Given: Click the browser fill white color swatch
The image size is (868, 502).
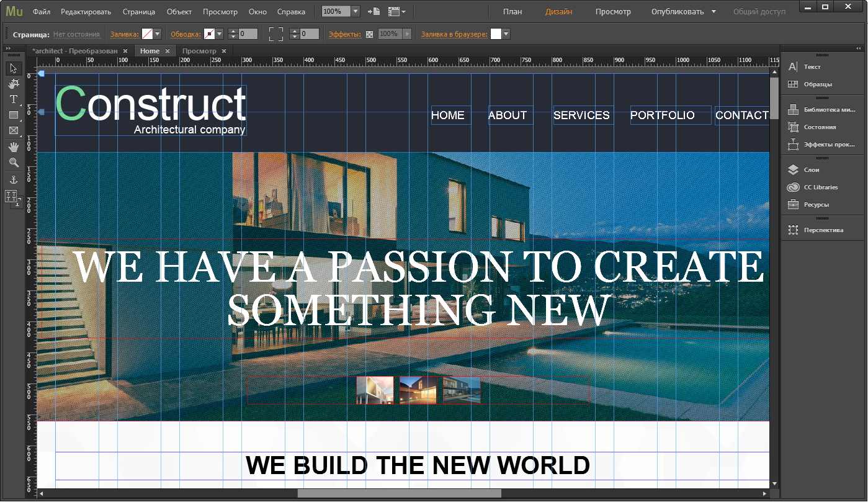Looking at the screenshot, I should pos(496,34).
